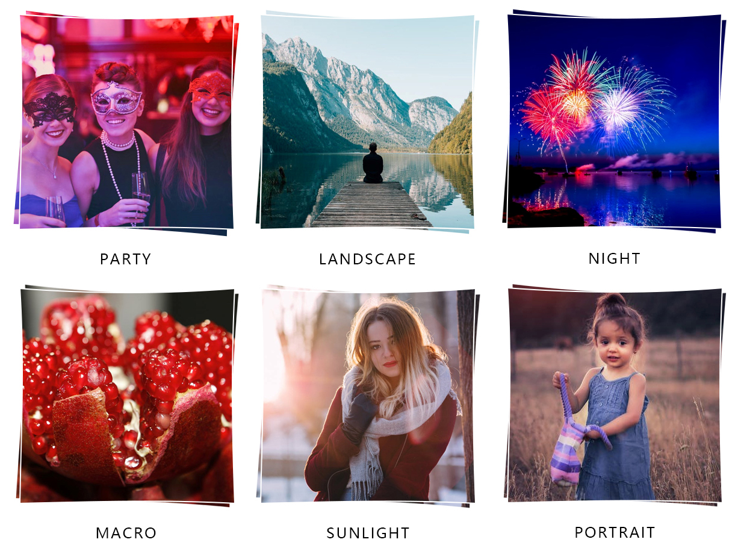Pick the Portrait little girl thumbnail

coord(614,396)
